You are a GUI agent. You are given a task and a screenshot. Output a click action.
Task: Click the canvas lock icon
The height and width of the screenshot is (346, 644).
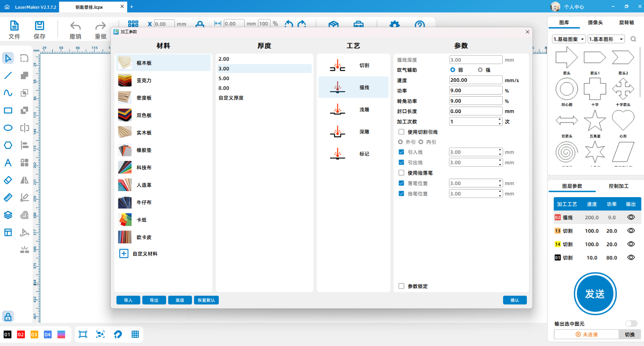click(8, 317)
